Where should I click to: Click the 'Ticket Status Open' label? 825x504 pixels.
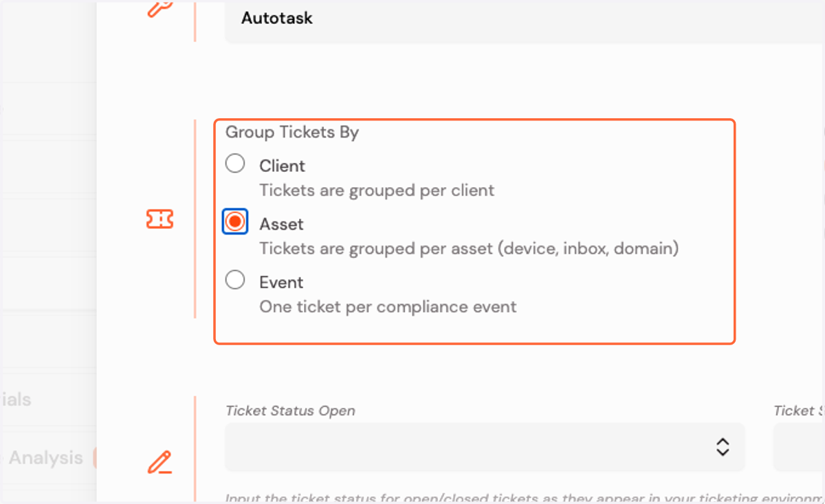(290, 411)
